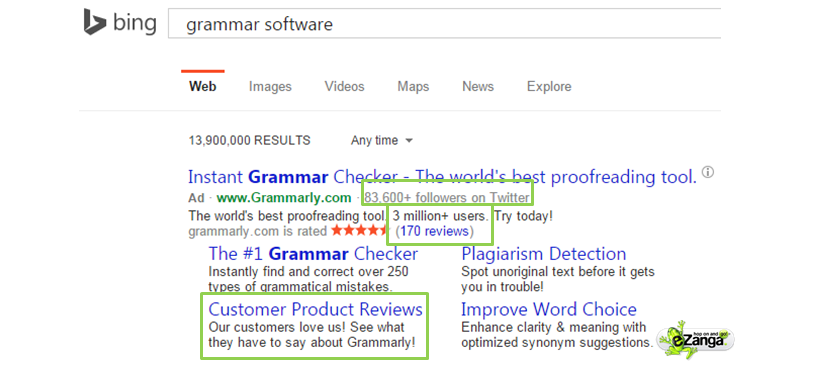Click Spot unoriginal text description
This screenshot has height=365, width=820.
click(557, 279)
